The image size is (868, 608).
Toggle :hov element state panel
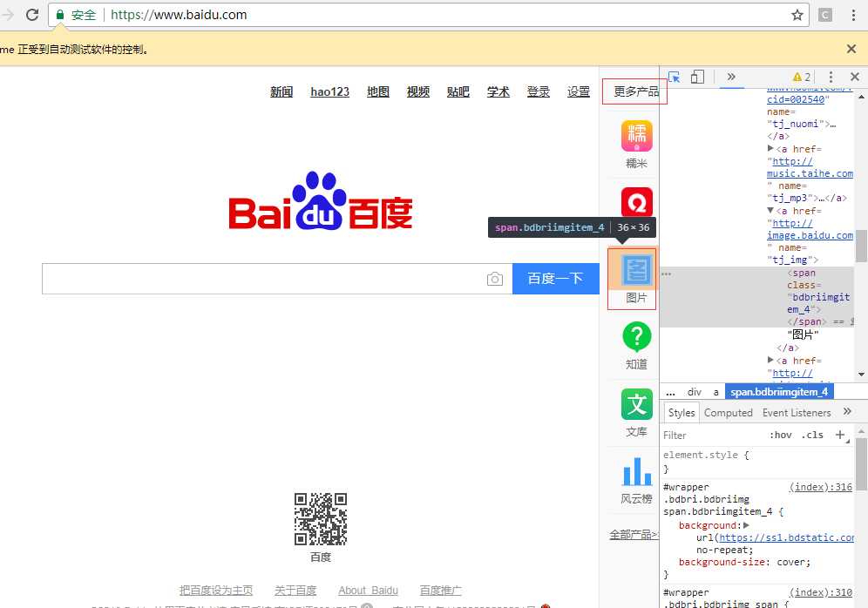click(x=781, y=436)
